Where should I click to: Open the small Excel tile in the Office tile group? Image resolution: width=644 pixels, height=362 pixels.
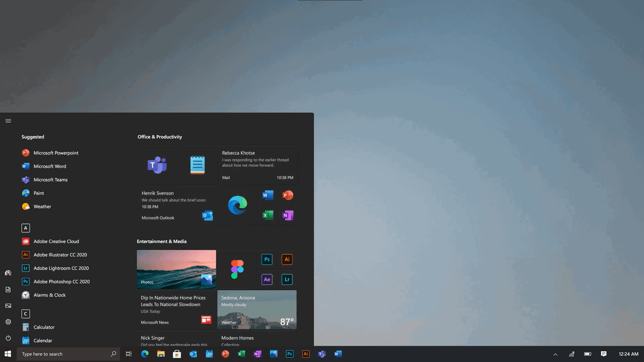click(x=268, y=215)
